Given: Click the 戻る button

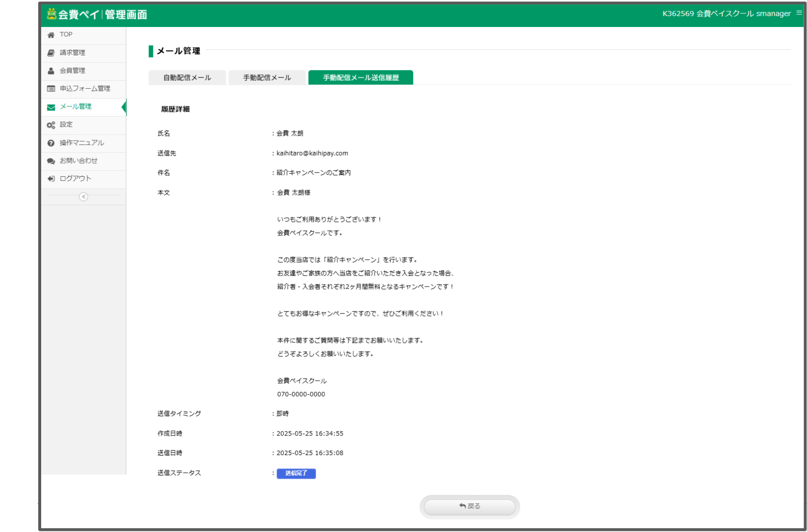Looking at the screenshot, I should click(469, 506).
